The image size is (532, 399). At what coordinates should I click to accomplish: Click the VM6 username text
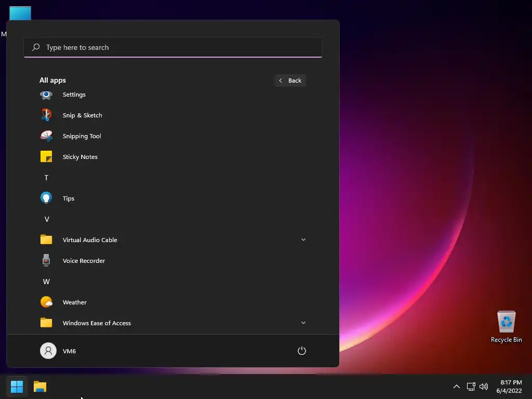pyautogui.click(x=69, y=351)
